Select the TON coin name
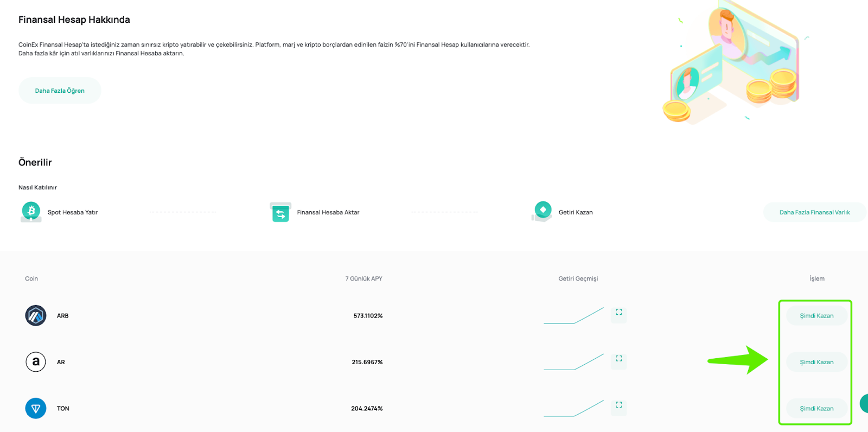This screenshot has height=432, width=868. click(63, 409)
